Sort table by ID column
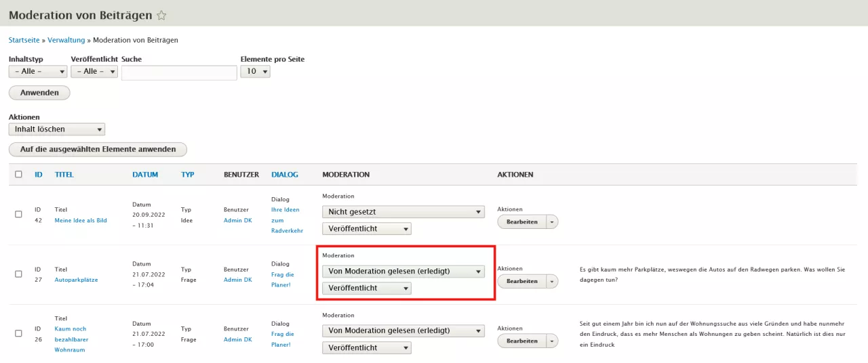868x363 pixels. pyautogui.click(x=39, y=175)
